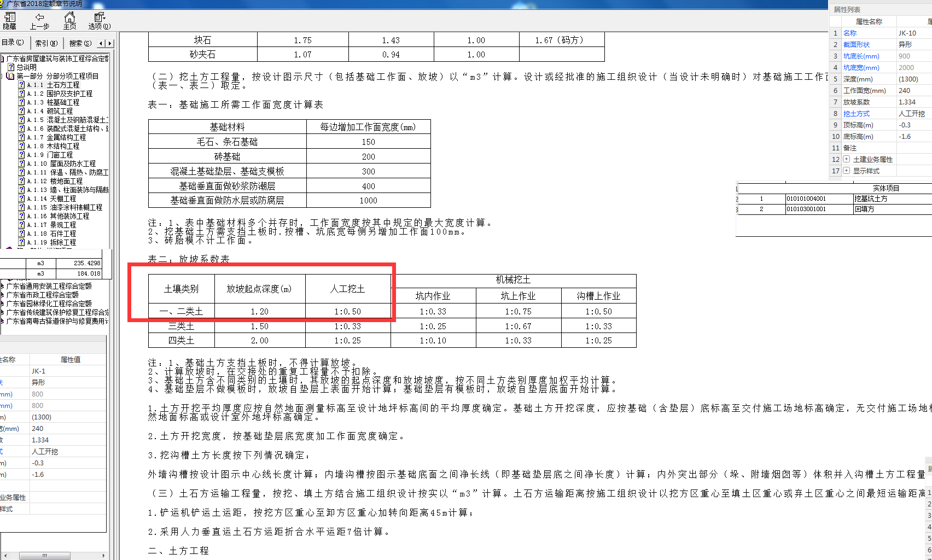Screen dimensions: 932x560
Task: Click the 三类土 row label in slope table
Action: coord(181,326)
